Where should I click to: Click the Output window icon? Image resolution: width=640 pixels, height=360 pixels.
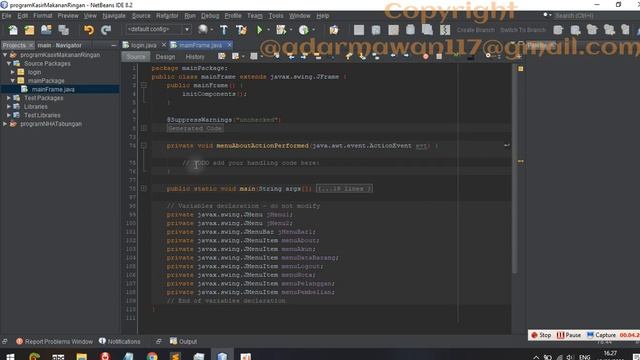(173, 341)
